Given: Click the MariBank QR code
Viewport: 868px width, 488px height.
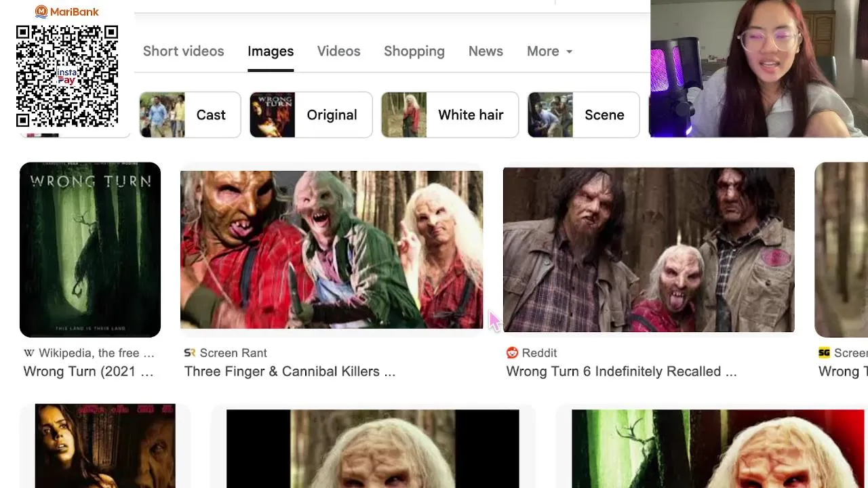Looking at the screenshot, I should [67, 76].
